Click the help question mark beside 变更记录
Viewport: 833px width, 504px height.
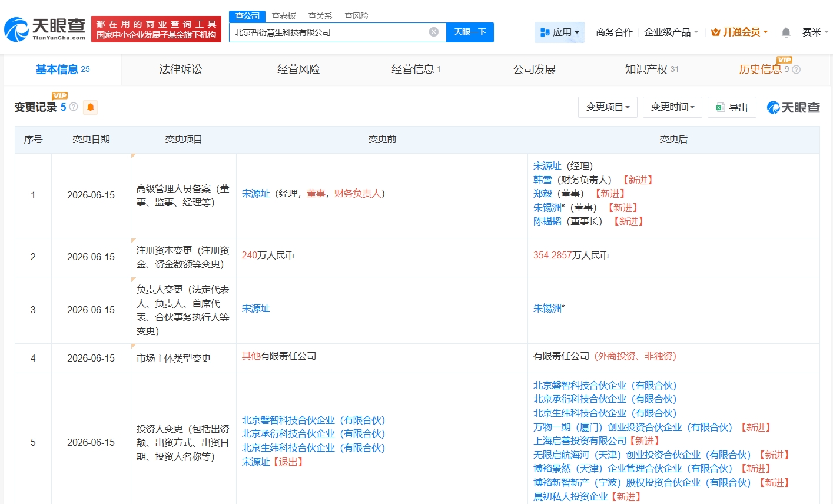[74, 107]
